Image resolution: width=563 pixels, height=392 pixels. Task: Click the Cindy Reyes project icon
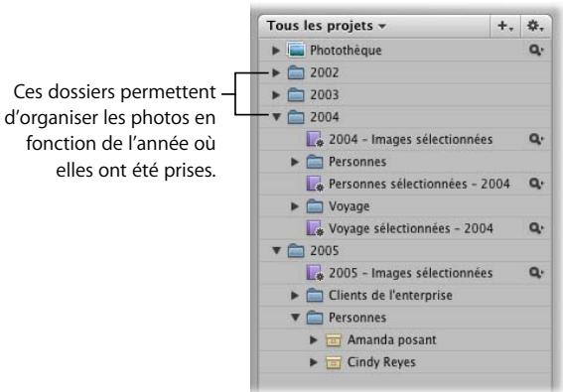[334, 362]
